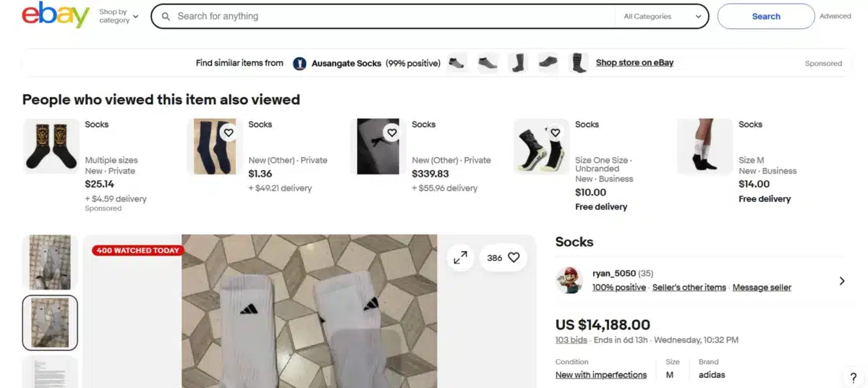Click the $339.83 price text
This screenshot has width=868, height=388.
(430, 174)
